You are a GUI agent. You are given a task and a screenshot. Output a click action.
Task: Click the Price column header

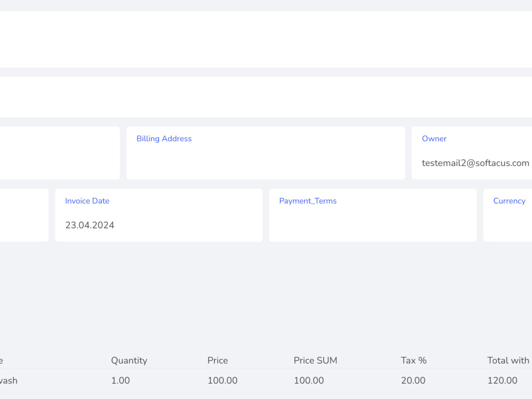[x=218, y=360]
